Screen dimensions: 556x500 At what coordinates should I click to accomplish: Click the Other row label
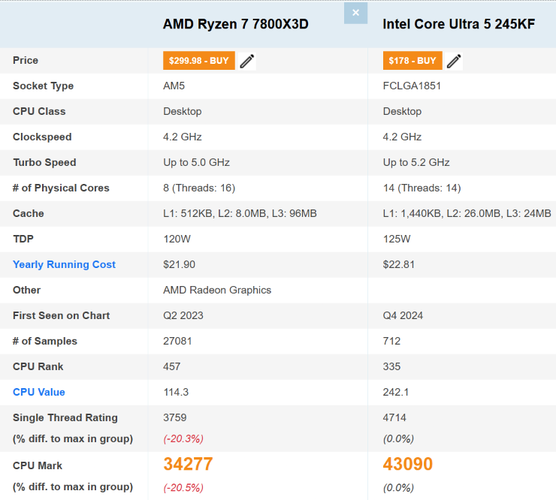(x=27, y=290)
